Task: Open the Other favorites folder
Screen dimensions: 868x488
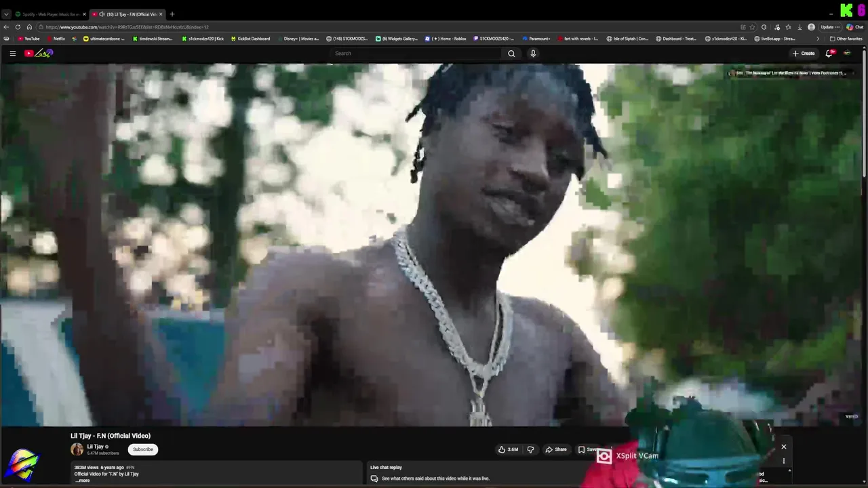Action: 846,39
